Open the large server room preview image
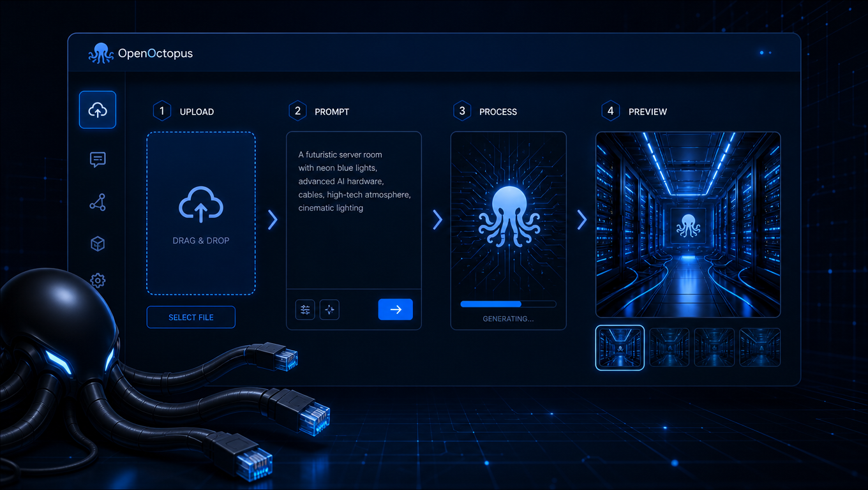The height and width of the screenshot is (490, 868). [x=688, y=225]
